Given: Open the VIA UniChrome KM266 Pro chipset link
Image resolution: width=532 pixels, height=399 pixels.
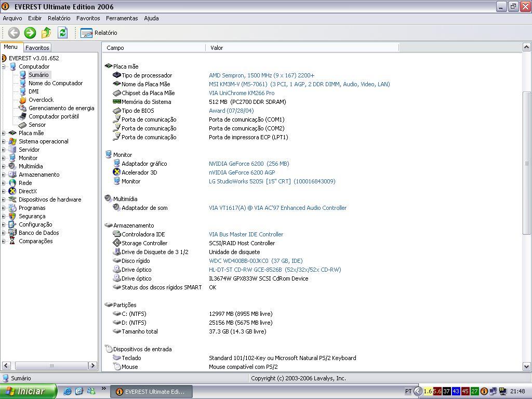Looking at the screenshot, I should tap(242, 93).
